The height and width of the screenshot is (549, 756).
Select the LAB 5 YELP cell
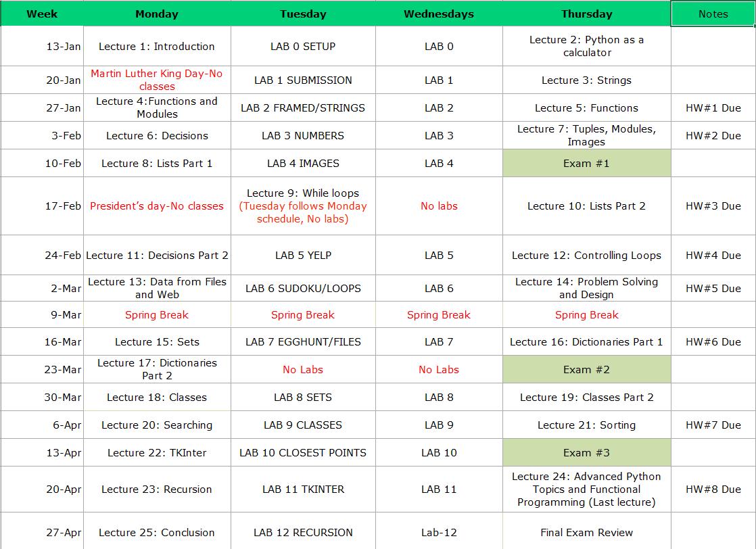303,255
